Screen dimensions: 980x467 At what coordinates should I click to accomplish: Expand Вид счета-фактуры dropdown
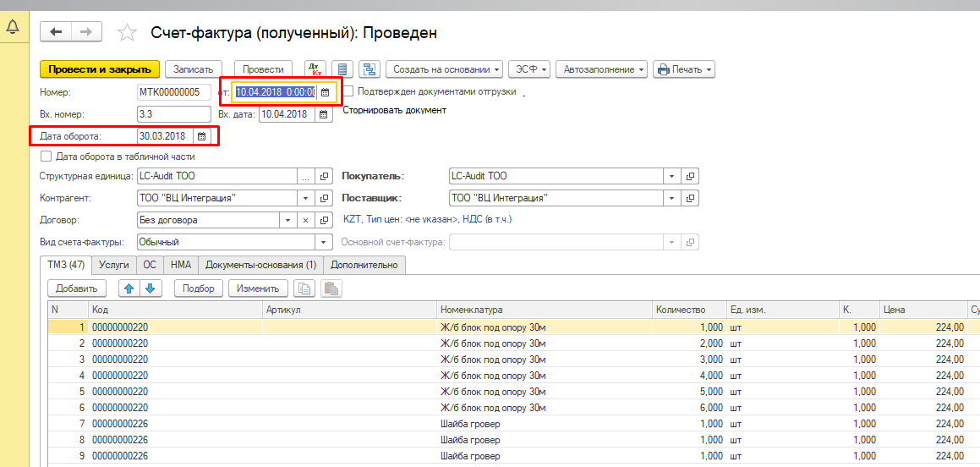click(x=324, y=242)
